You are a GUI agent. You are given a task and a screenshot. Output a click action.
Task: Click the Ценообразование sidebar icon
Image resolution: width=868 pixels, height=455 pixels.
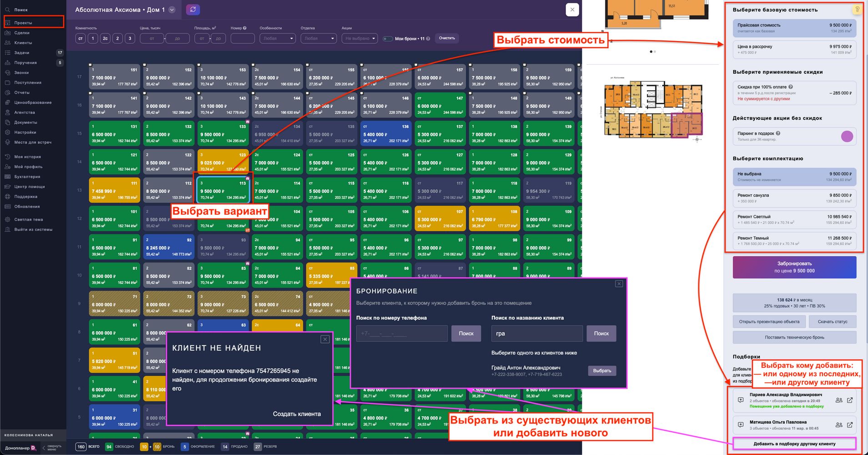coord(8,102)
